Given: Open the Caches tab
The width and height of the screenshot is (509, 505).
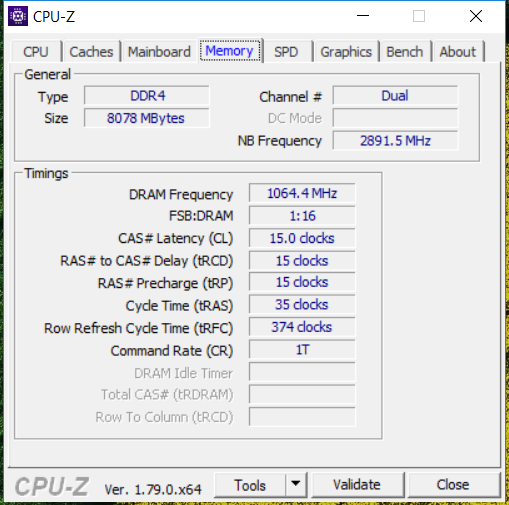Looking at the screenshot, I should (x=91, y=52).
